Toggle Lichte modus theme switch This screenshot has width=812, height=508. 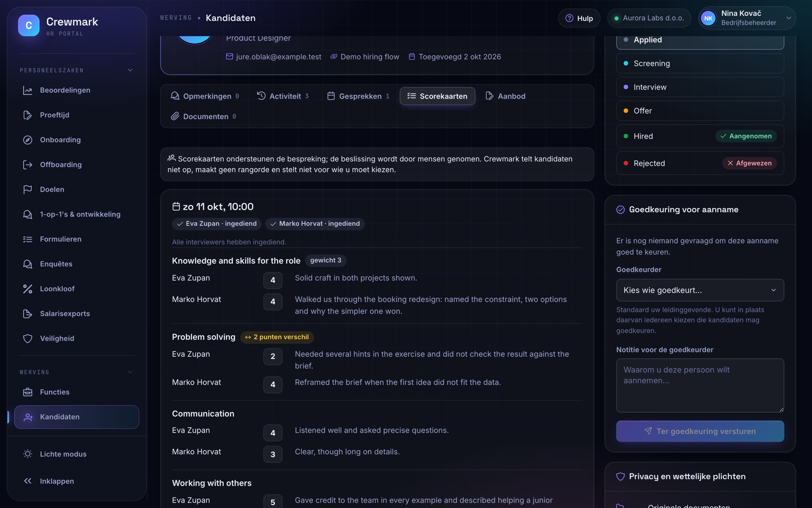tap(77, 454)
